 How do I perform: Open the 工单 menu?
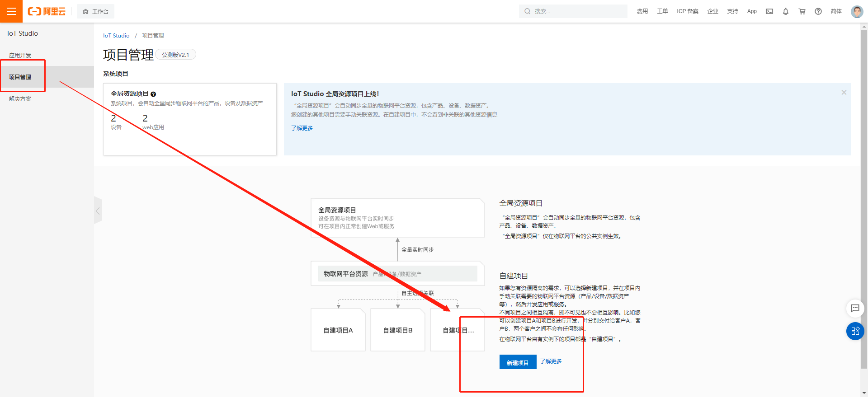[x=662, y=11]
